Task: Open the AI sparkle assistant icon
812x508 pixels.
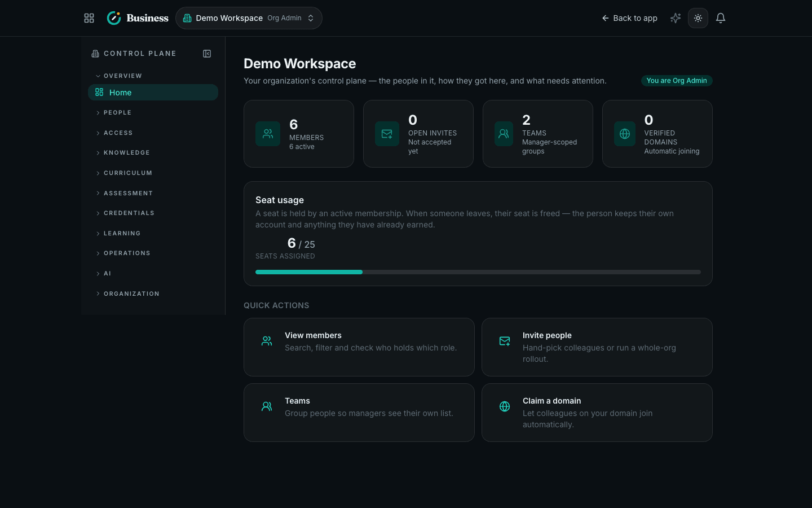Action: point(676,18)
